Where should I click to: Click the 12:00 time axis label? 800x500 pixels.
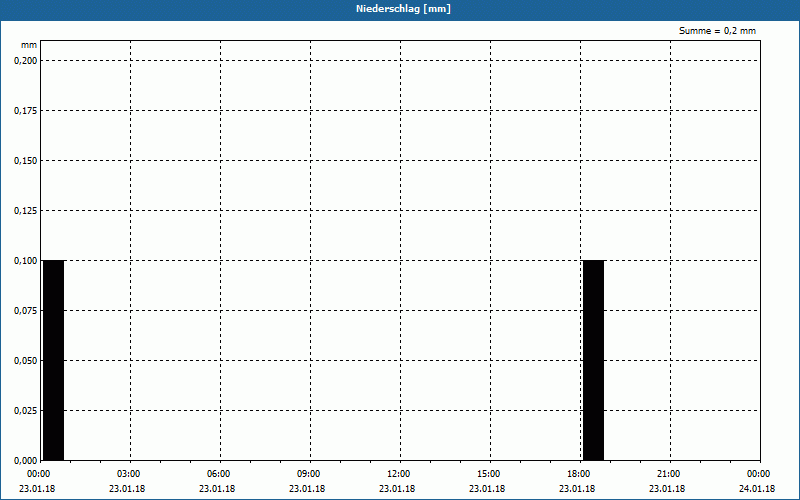point(399,474)
